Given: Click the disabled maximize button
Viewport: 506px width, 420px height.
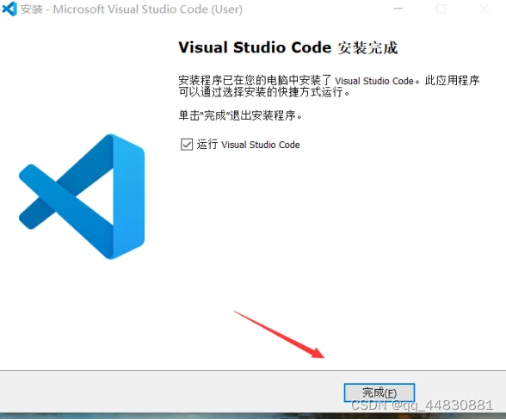Looking at the screenshot, I should coord(441,9).
